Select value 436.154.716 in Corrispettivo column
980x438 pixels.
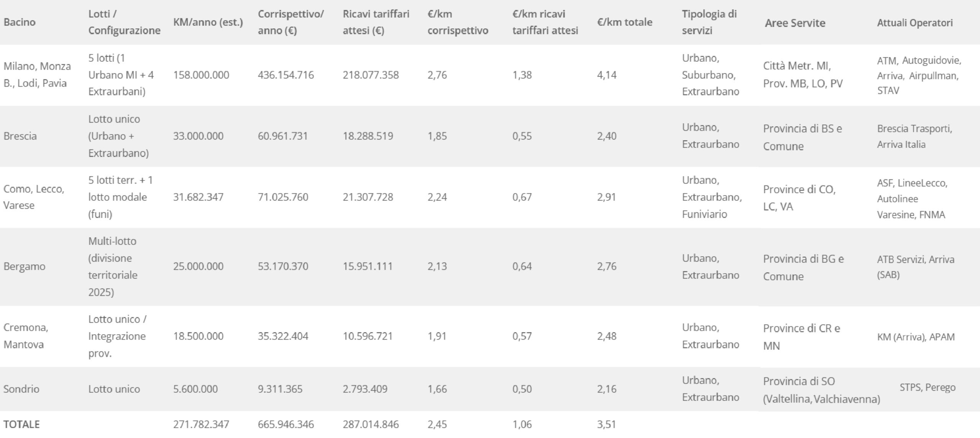tap(286, 75)
